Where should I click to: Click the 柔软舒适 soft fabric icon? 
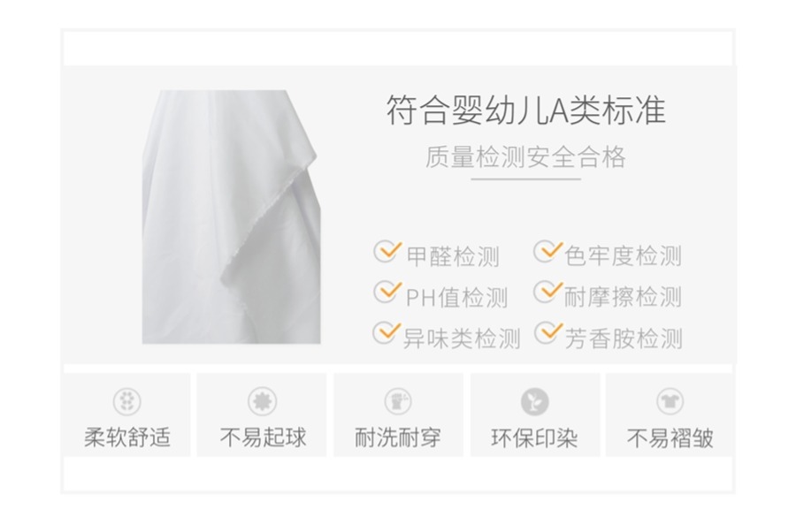click(x=126, y=402)
